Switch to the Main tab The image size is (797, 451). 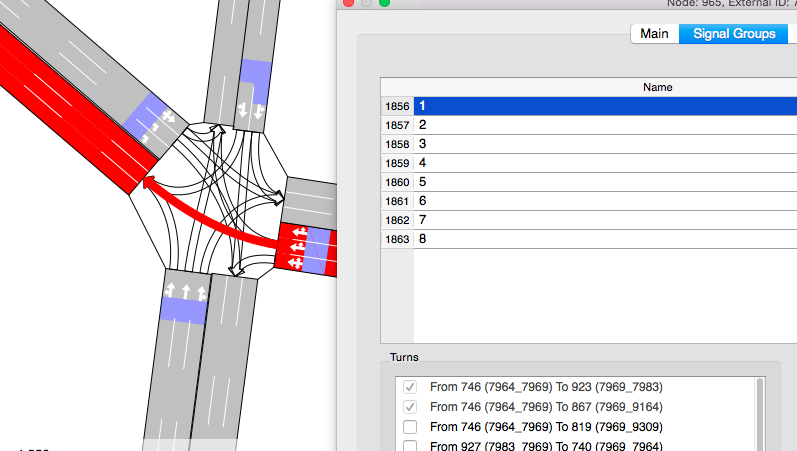point(654,34)
